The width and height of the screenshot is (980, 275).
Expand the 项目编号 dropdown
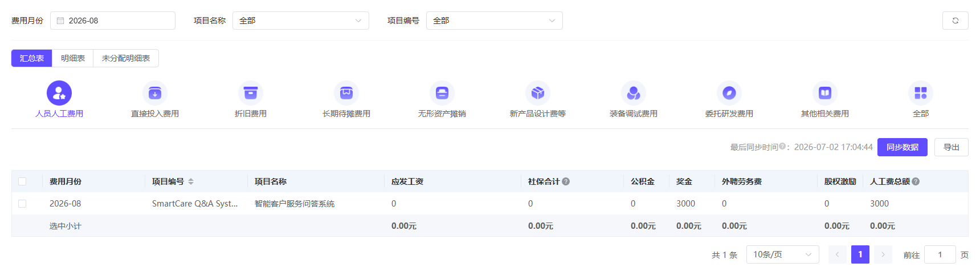pos(495,21)
